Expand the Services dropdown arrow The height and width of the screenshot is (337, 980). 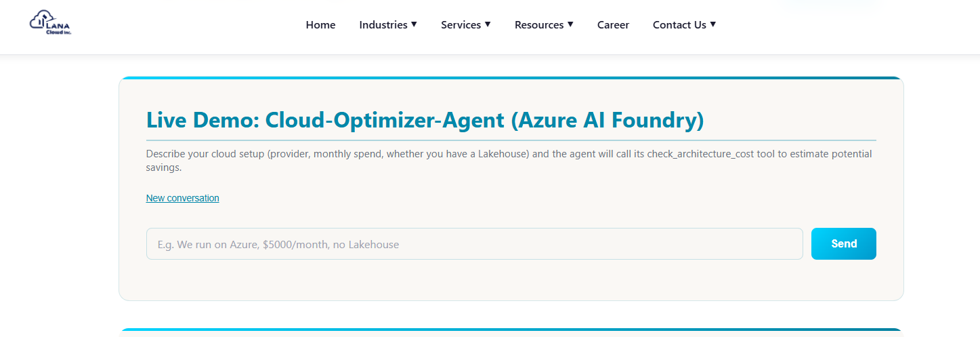click(x=488, y=24)
